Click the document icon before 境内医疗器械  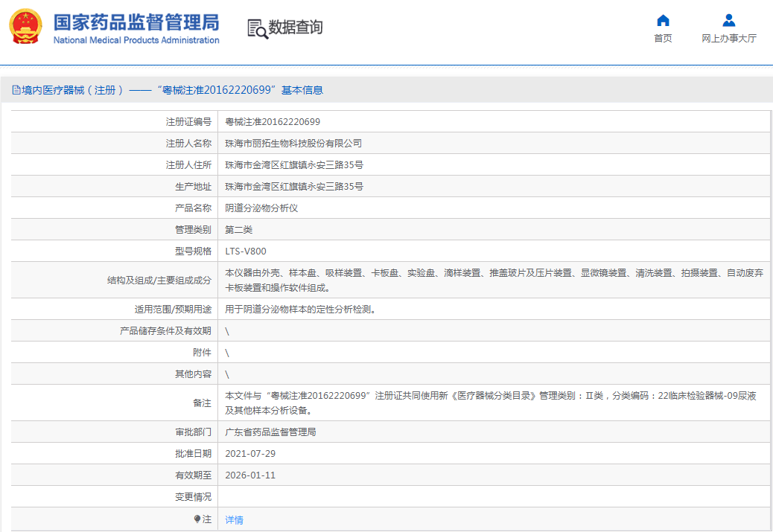pos(16,90)
